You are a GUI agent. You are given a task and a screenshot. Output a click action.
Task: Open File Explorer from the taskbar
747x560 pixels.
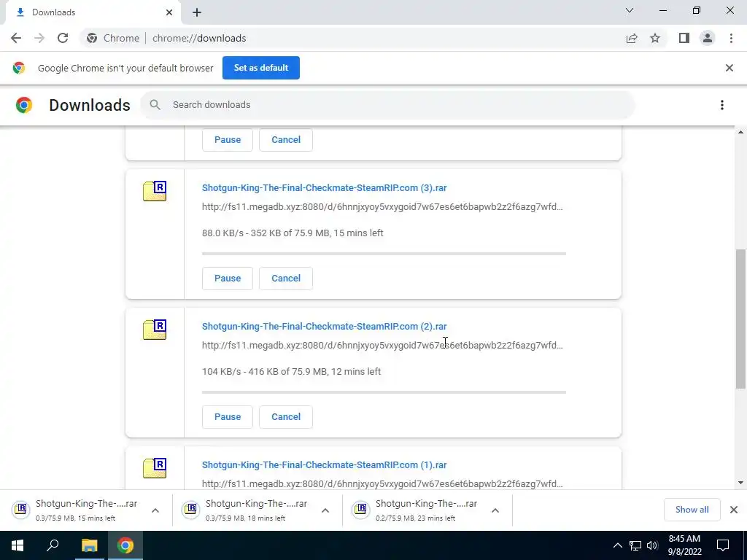click(89, 545)
